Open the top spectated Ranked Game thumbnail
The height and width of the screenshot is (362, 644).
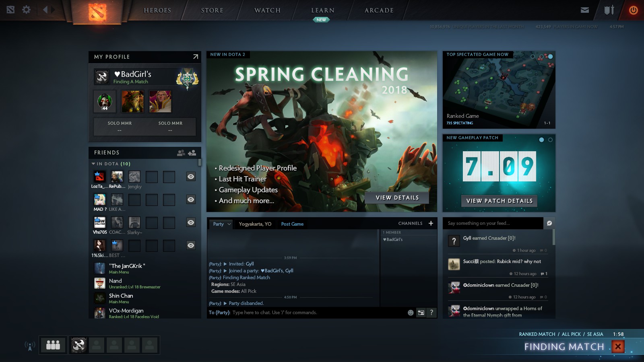pos(499,90)
